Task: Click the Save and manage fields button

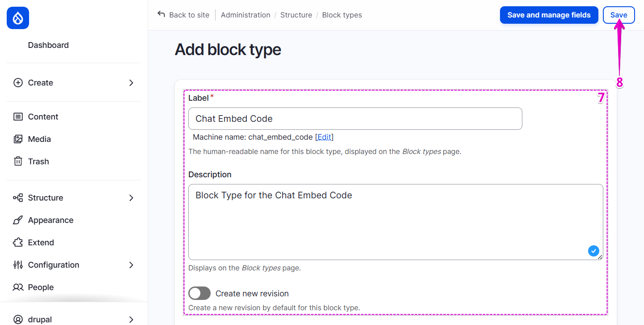Action: [x=549, y=15]
